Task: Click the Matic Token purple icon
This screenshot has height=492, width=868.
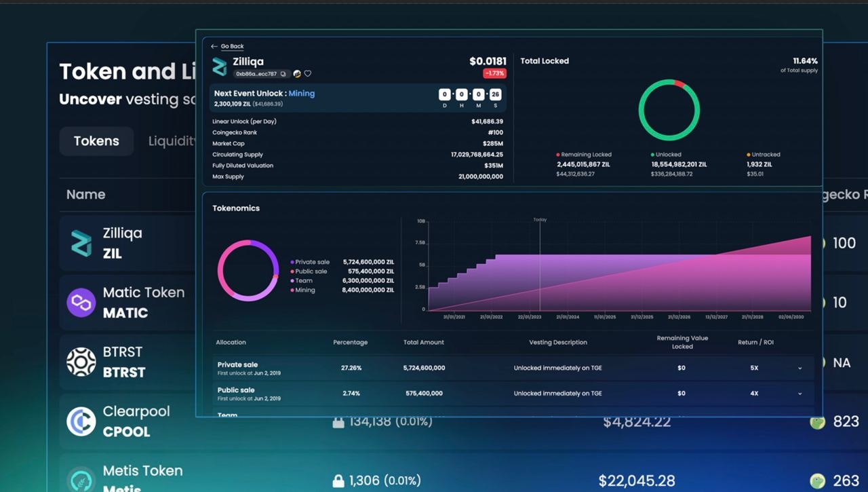Action: (81, 303)
